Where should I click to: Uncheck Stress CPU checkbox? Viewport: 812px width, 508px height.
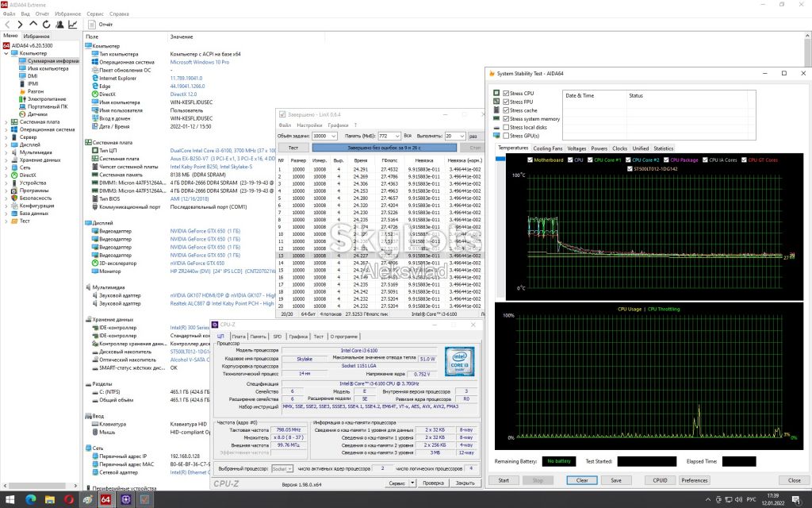tap(506, 94)
